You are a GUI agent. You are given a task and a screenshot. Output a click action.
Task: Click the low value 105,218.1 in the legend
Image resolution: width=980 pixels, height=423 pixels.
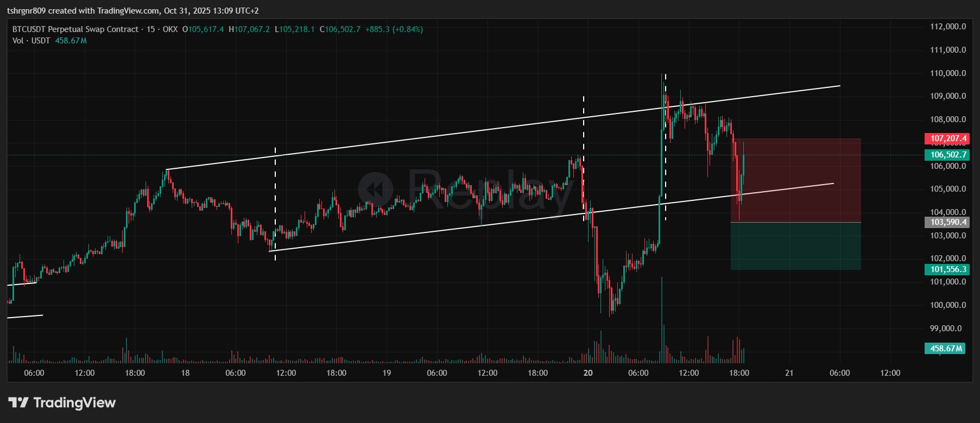tap(297, 29)
